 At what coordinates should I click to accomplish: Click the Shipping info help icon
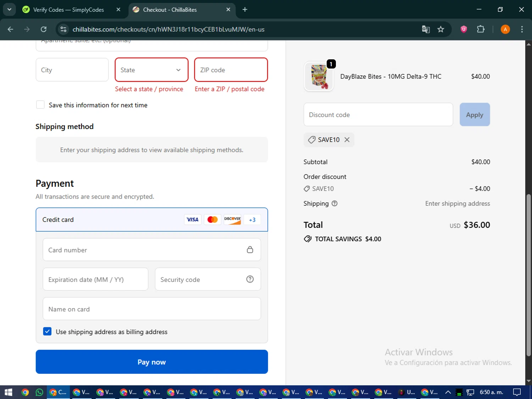coord(334,204)
